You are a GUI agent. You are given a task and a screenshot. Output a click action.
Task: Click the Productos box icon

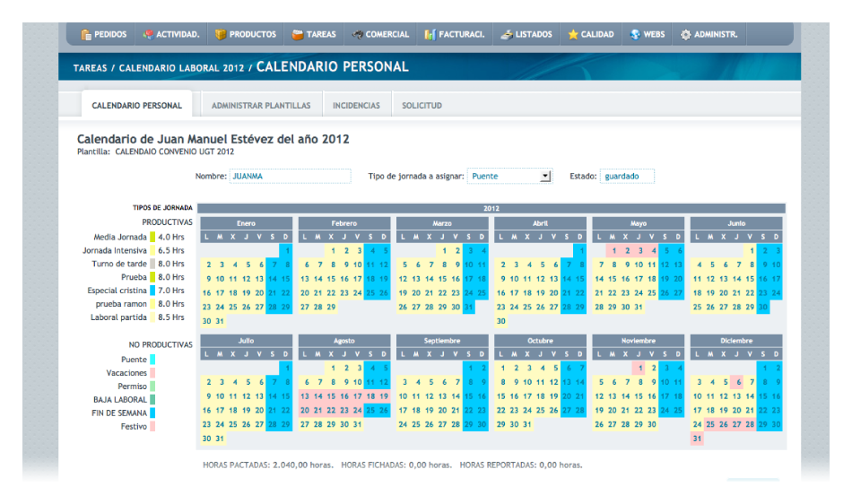(220, 34)
